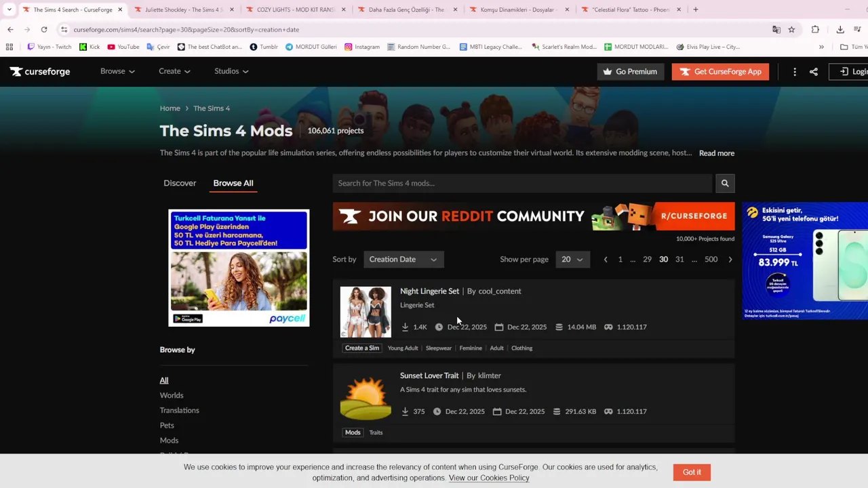Accept cookies with Got it
Screen dimensions: 868x488
point(692,472)
